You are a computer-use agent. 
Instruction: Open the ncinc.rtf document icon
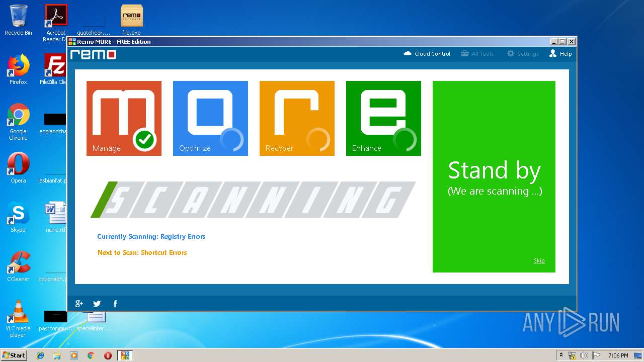pyautogui.click(x=55, y=217)
